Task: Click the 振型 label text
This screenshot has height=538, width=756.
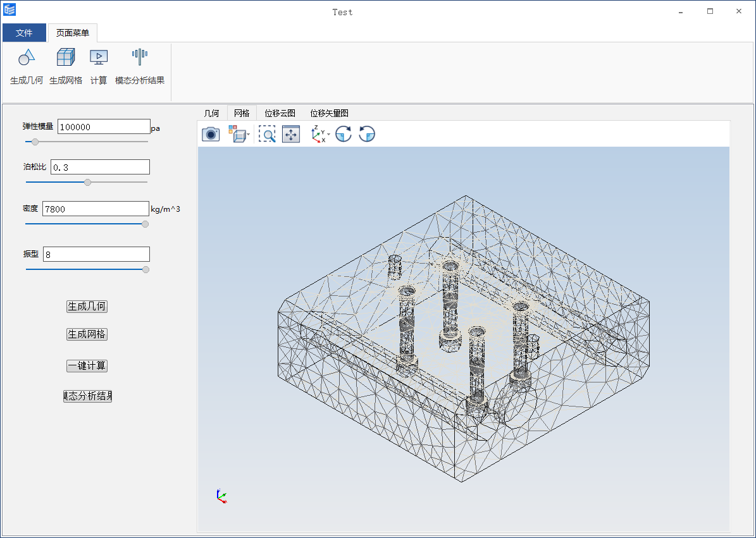Action: coord(31,254)
